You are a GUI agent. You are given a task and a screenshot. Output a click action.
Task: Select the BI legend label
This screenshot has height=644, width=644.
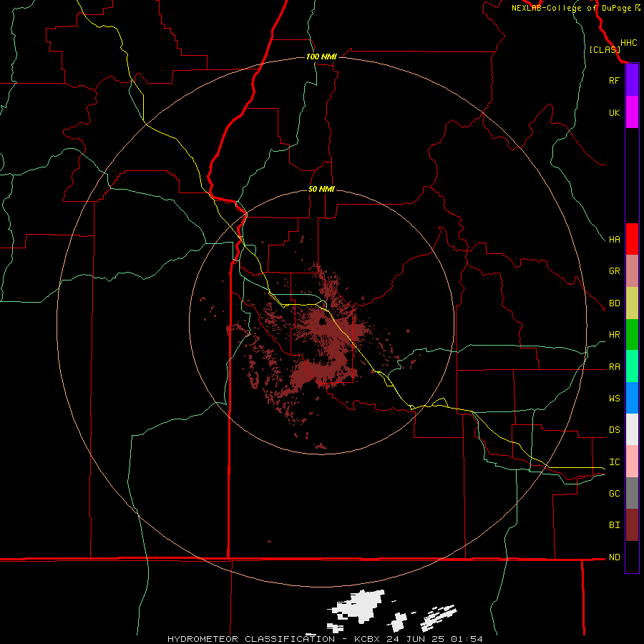(614, 525)
